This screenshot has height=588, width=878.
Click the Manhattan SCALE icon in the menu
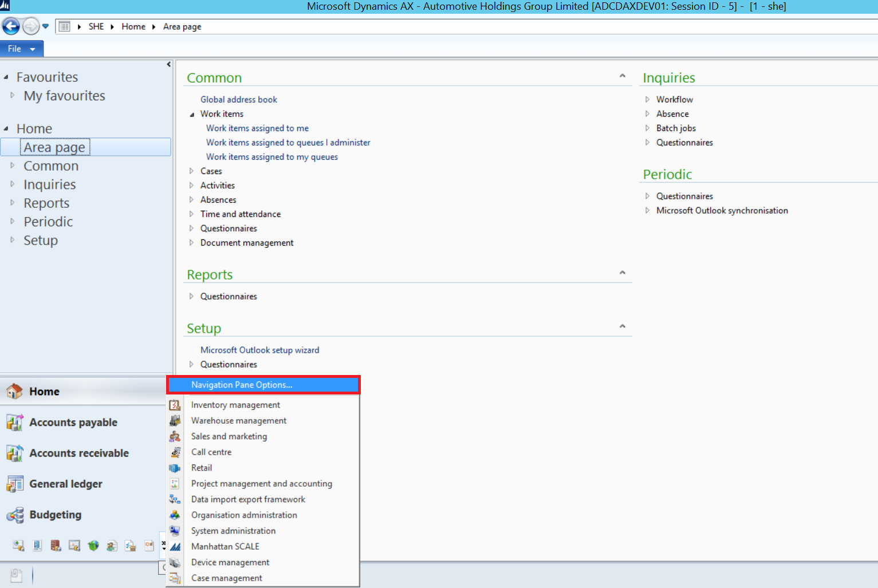point(175,546)
